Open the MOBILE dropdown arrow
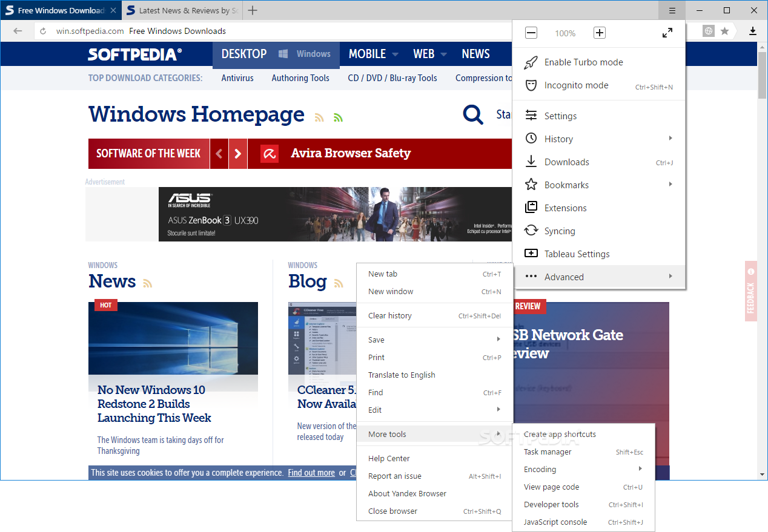Image resolution: width=768 pixels, height=532 pixels. (395, 54)
